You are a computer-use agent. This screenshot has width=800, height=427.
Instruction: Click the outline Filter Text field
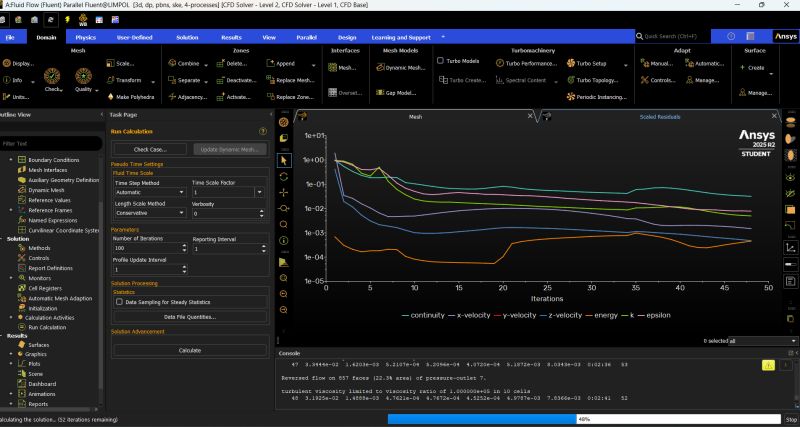tap(49, 144)
